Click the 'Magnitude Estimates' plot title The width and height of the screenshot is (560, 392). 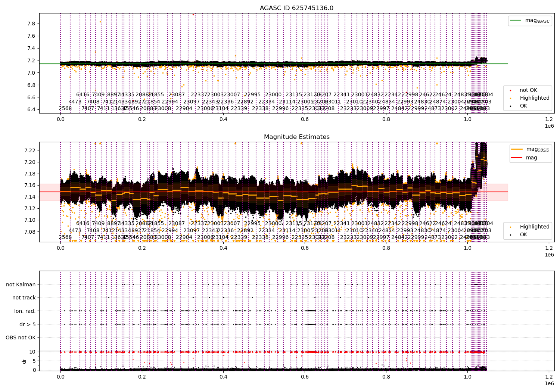[x=297, y=137]
